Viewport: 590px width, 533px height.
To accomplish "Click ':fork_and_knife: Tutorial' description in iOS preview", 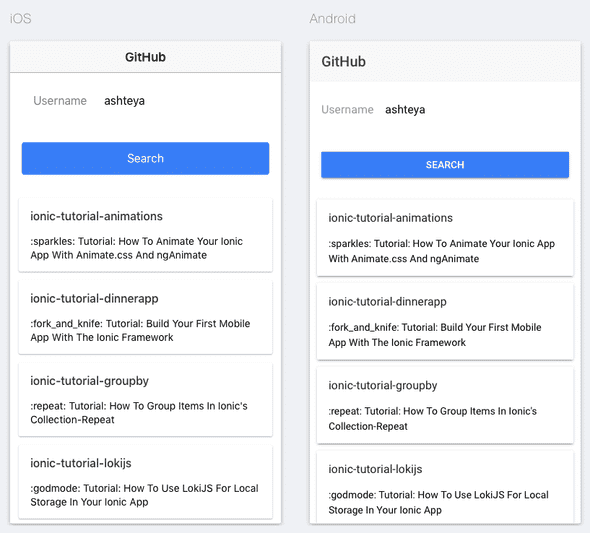I will coord(140,331).
